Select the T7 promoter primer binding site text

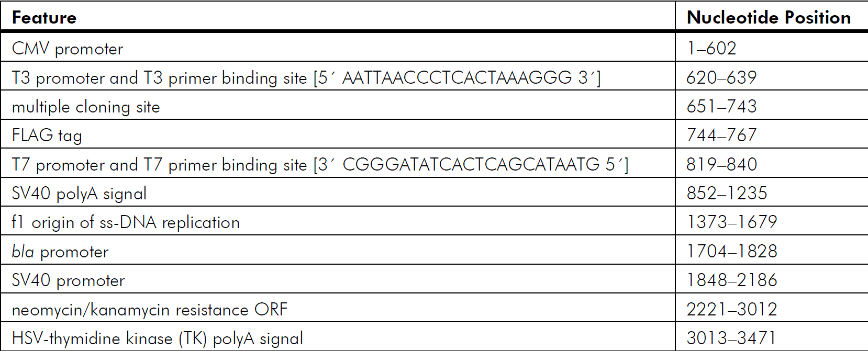[x=320, y=165]
